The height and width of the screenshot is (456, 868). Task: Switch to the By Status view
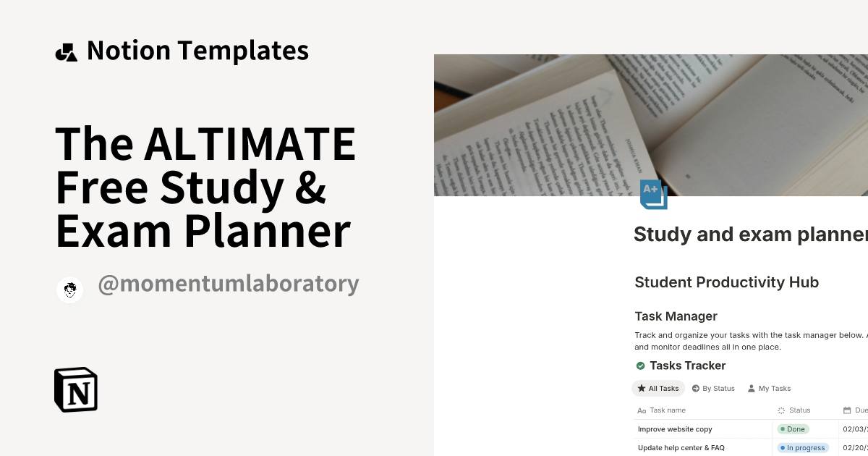(x=718, y=388)
